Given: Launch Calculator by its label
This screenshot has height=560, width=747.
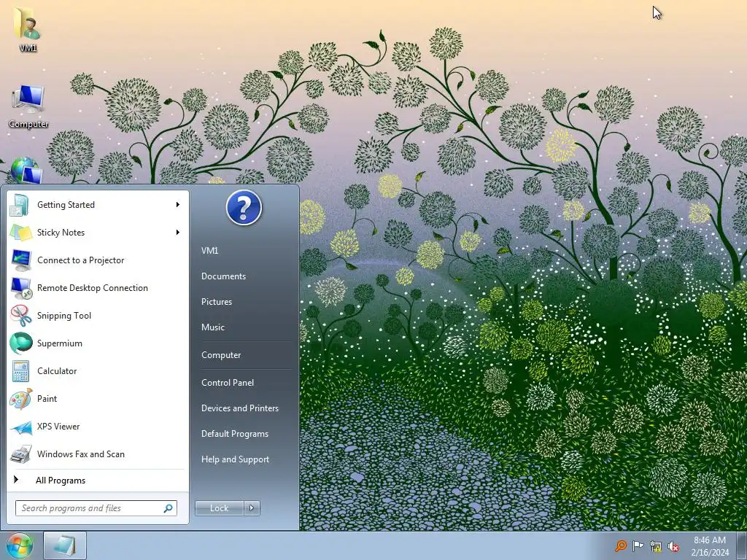Looking at the screenshot, I should [x=57, y=371].
